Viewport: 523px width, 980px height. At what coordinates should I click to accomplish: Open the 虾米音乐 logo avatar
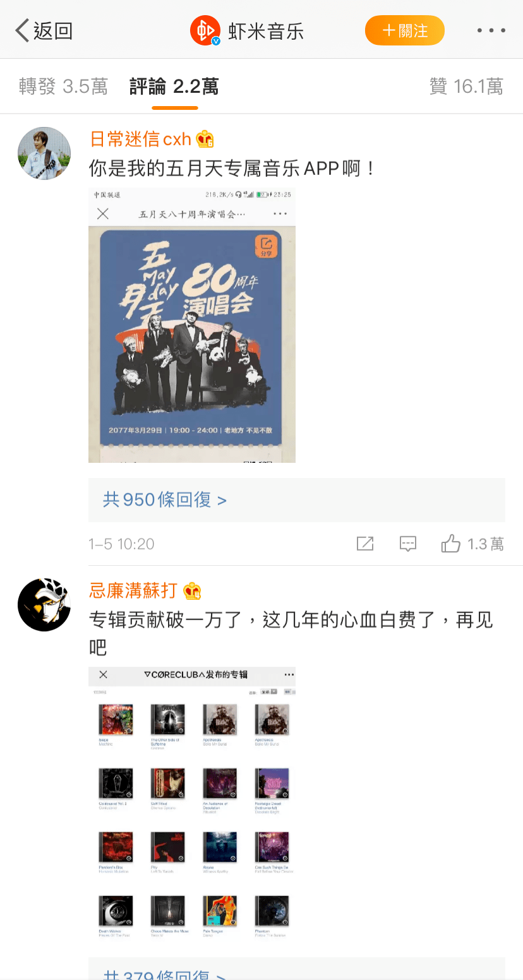[205, 30]
